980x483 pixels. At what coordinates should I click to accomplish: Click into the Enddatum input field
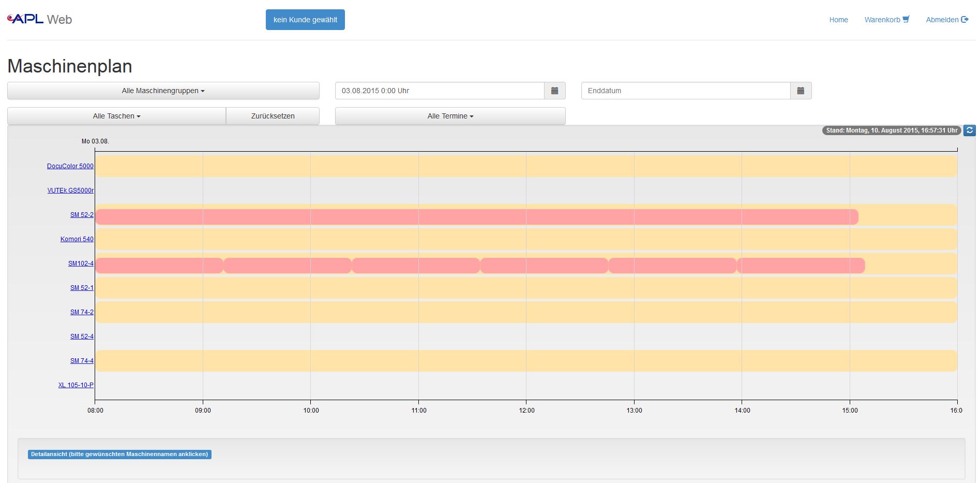(x=686, y=91)
